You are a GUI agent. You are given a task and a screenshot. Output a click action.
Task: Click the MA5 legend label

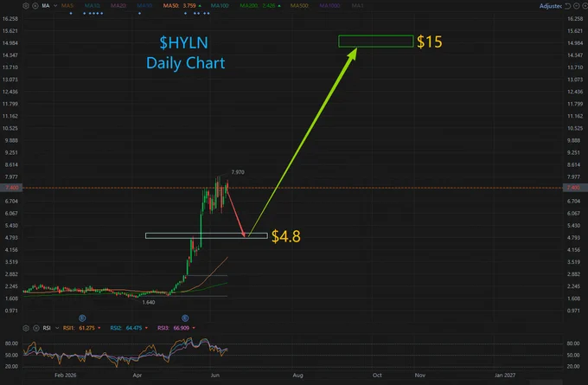[x=67, y=6]
